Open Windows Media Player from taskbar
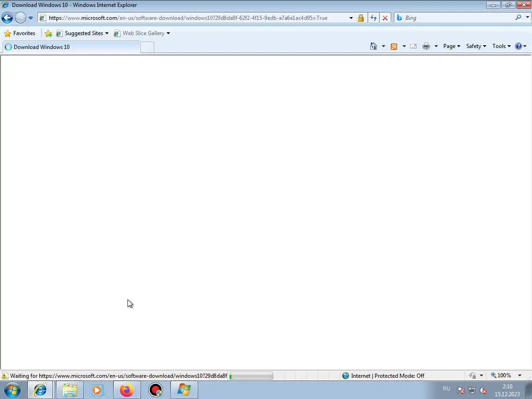 point(98,390)
